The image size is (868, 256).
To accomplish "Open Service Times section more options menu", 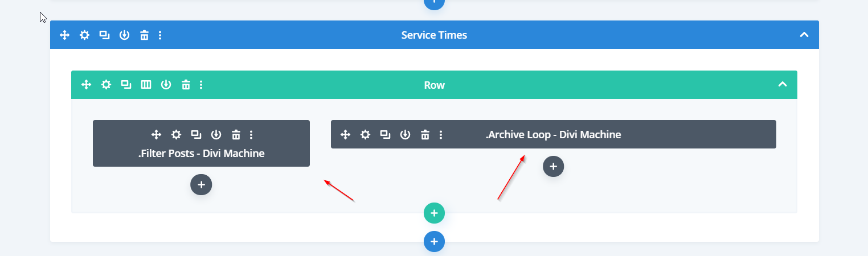I will pos(160,35).
